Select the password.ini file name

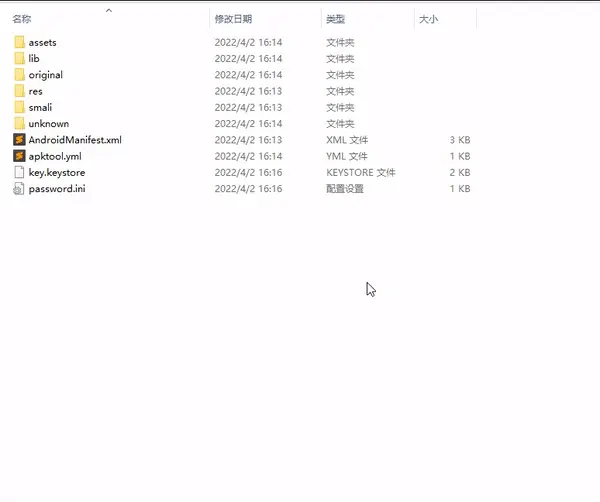(x=57, y=189)
